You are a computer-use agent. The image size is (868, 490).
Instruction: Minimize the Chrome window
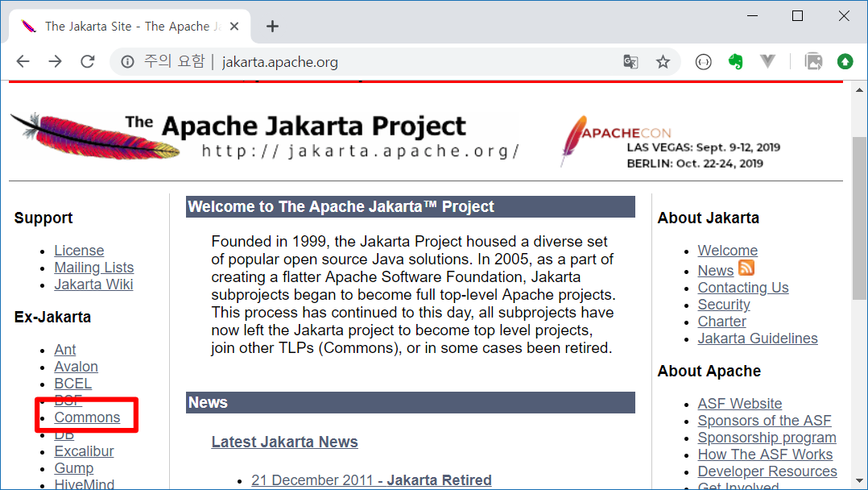pos(752,16)
